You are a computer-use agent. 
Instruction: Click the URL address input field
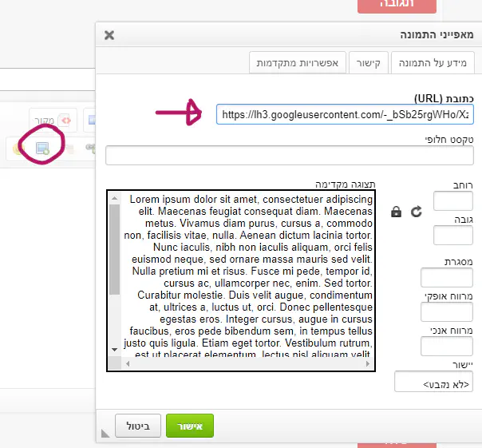coord(345,114)
